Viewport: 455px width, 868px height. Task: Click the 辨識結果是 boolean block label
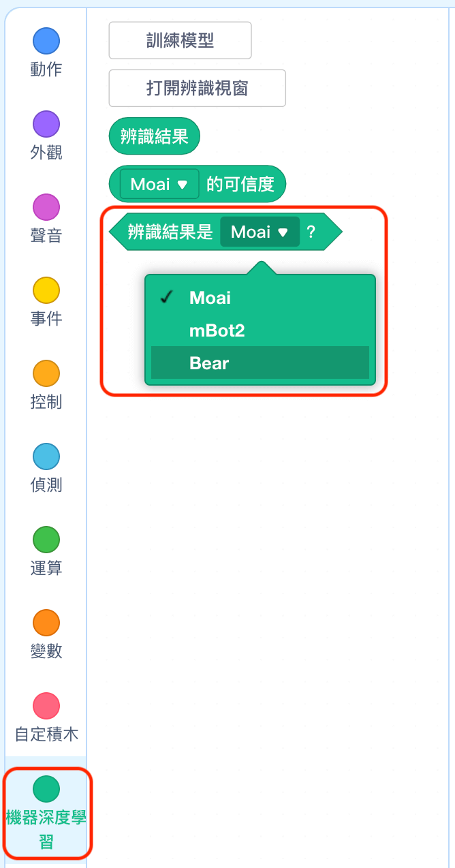(170, 232)
